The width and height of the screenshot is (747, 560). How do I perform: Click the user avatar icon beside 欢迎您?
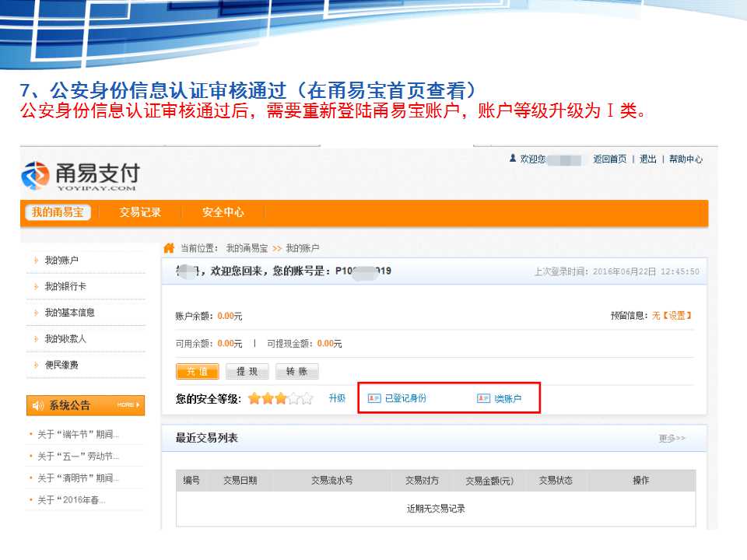[513, 158]
